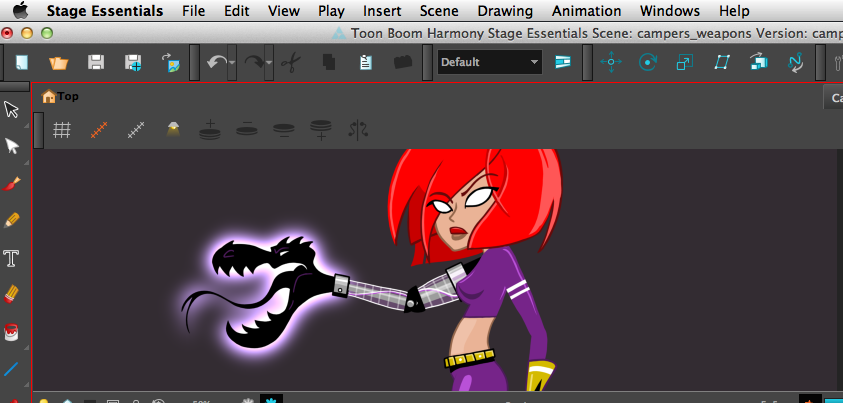
Task: Create a new scene with New icon
Action: 22,63
